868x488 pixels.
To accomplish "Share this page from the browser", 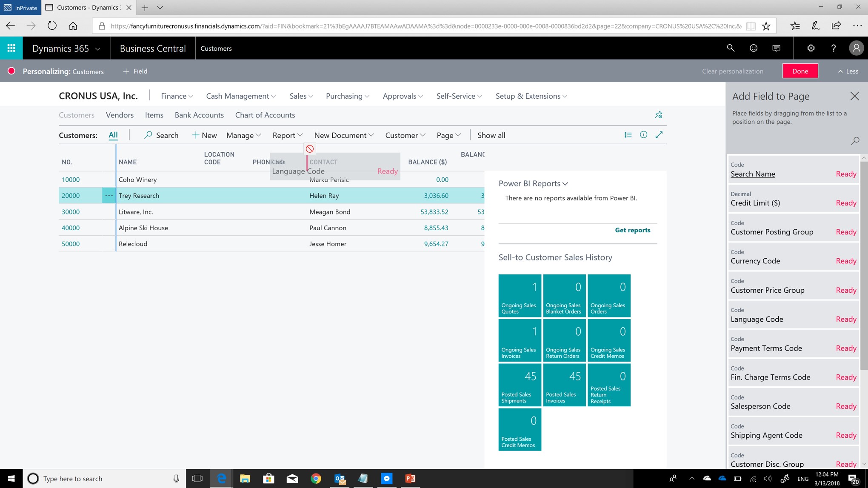I will [x=836, y=26].
